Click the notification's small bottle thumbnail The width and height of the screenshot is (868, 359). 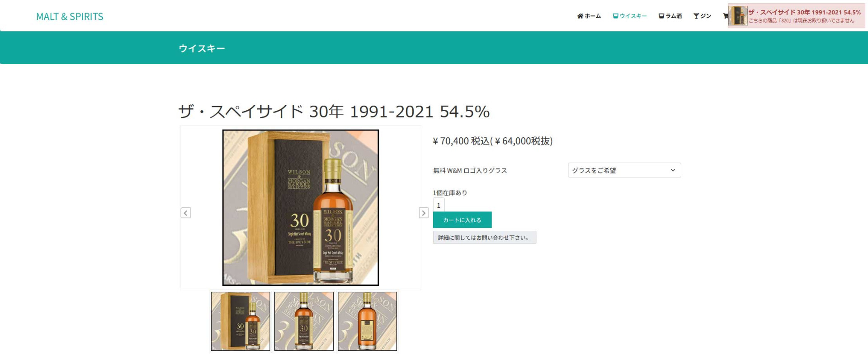738,16
